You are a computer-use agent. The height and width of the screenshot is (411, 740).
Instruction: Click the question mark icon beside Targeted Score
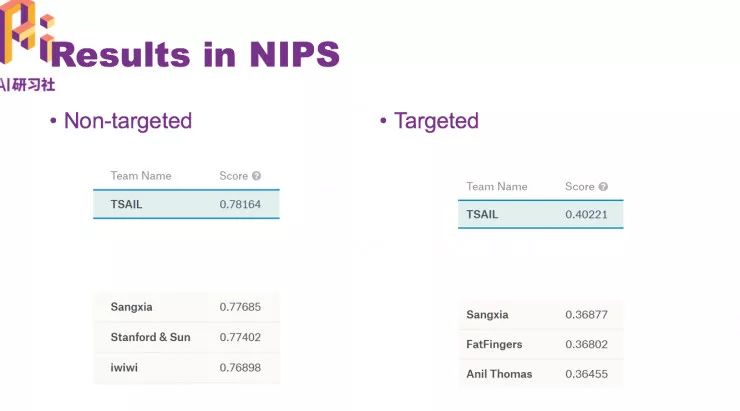pyautogui.click(x=603, y=187)
